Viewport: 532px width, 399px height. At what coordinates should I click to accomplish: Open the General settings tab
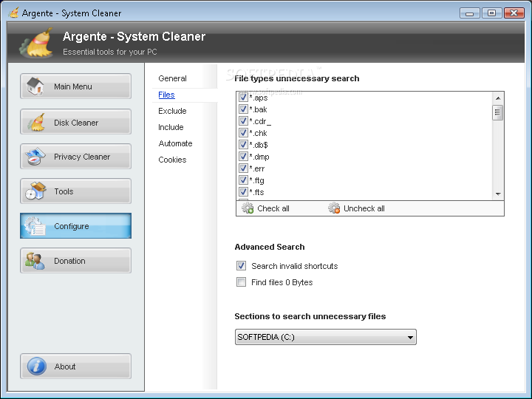point(172,78)
